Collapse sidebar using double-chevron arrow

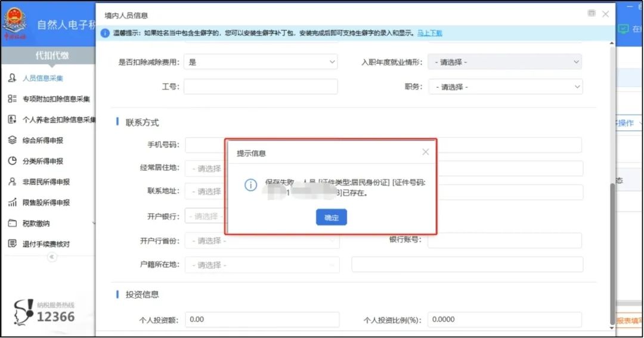52,257
